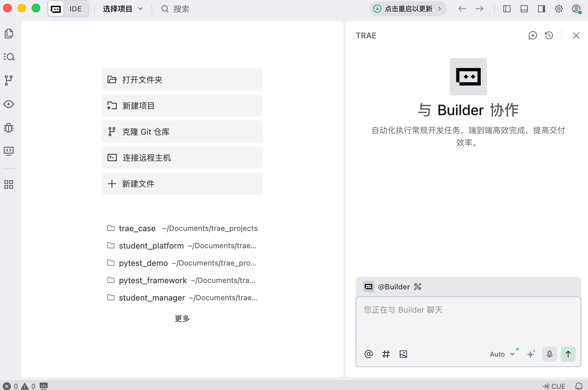Expand the 点击重启以更新 update chevron
588x390 pixels.
coord(440,9)
